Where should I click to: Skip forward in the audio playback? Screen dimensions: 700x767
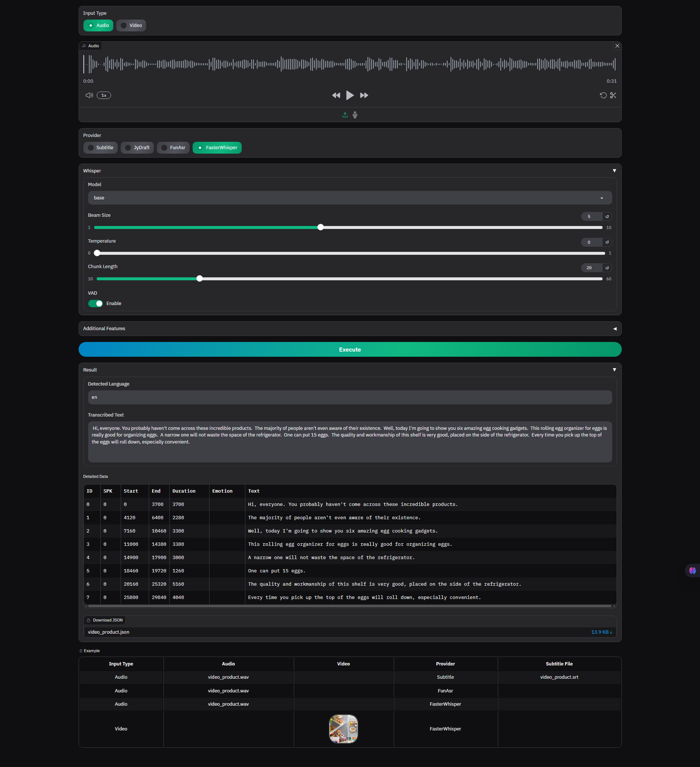(363, 95)
